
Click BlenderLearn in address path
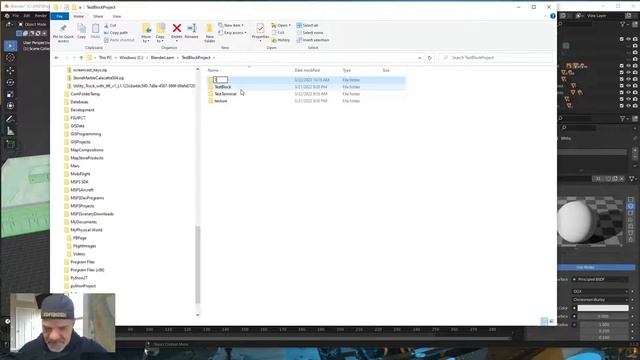162,58
